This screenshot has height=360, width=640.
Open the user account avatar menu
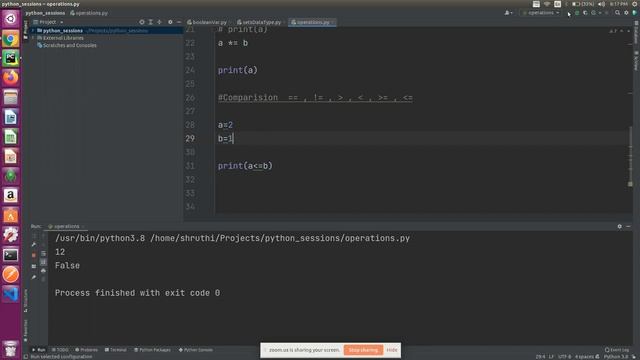(508, 13)
